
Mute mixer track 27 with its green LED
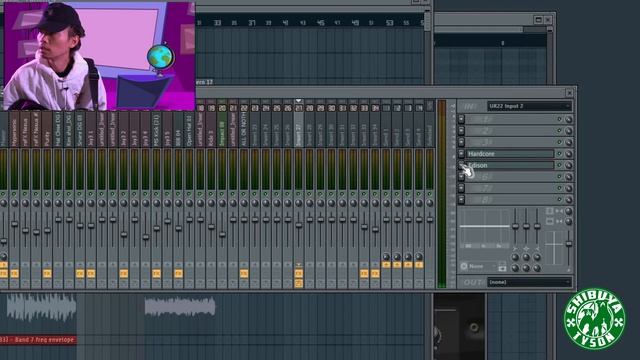click(299, 194)
